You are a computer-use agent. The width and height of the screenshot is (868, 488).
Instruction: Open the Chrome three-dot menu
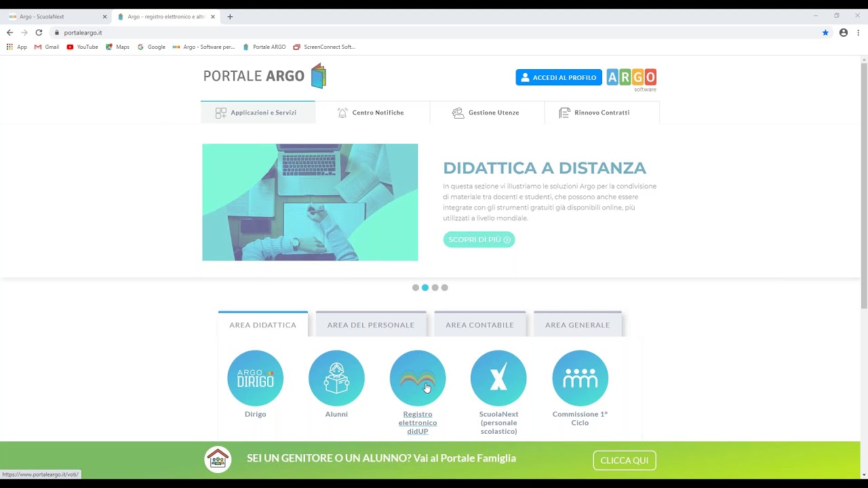858,33
